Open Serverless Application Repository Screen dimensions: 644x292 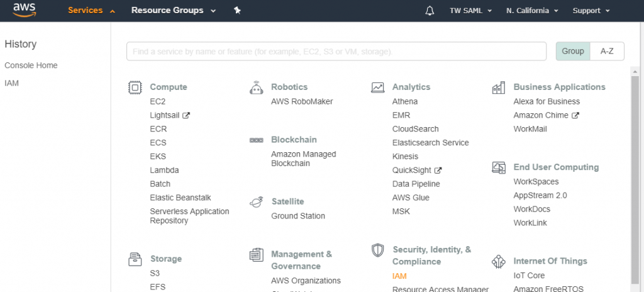click(x=189, y=216)
